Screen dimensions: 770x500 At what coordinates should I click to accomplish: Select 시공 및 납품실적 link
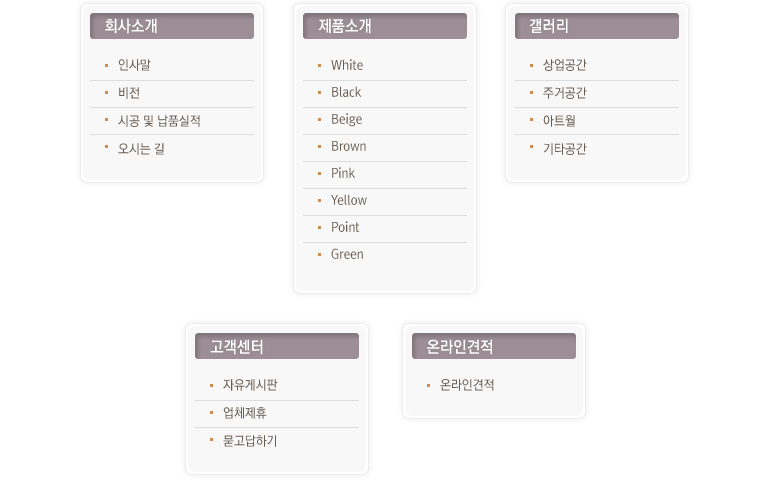159,121
